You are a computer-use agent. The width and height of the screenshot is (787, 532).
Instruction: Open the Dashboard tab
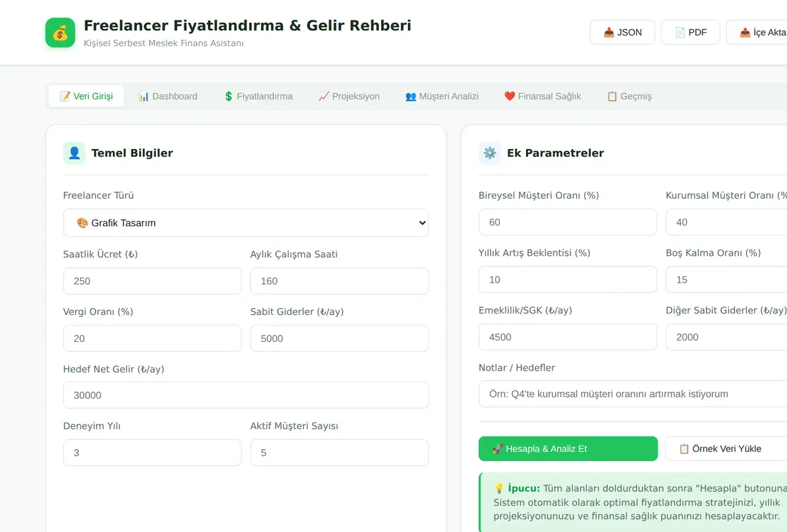point(168,96)
